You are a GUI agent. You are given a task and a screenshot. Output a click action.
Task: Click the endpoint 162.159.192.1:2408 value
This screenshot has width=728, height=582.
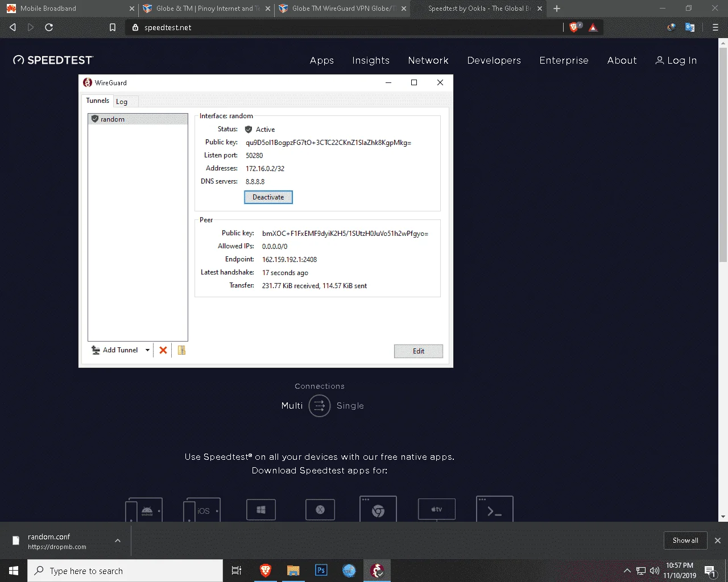289,260
